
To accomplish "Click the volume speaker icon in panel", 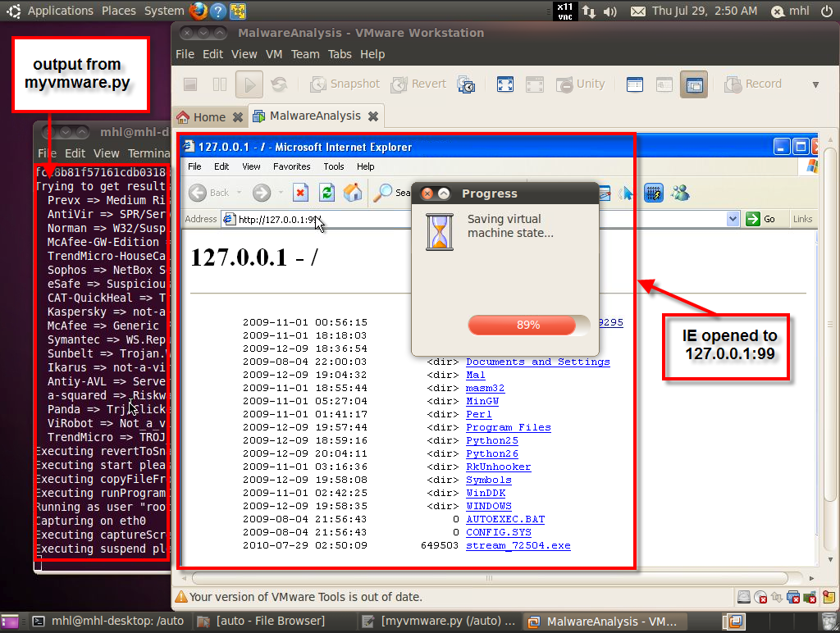I will point(609,11).
